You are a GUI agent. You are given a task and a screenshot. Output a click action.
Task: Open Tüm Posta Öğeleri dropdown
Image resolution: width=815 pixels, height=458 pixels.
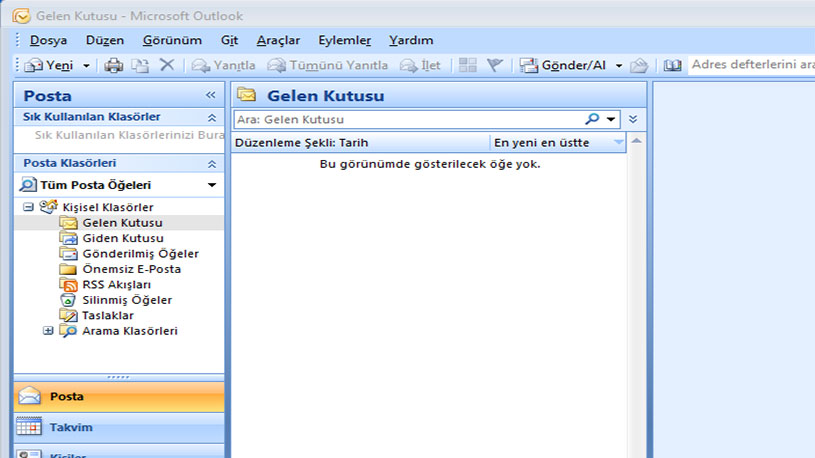[212, 185]
